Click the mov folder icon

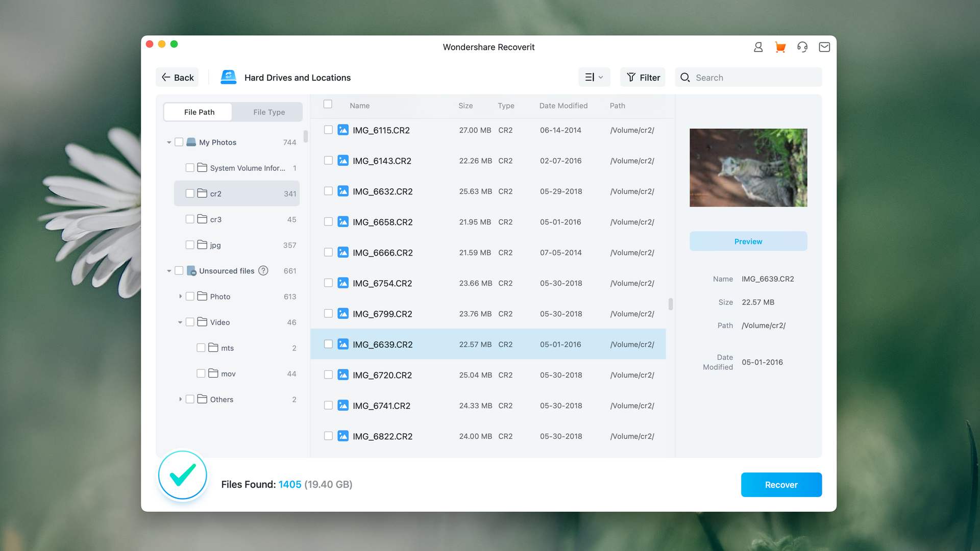(x=213, y=373)
